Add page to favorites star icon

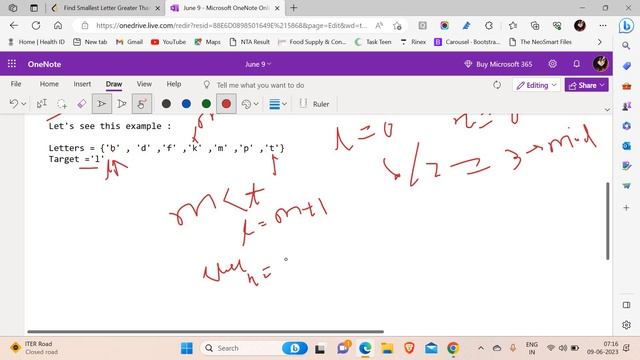point(397,26)
